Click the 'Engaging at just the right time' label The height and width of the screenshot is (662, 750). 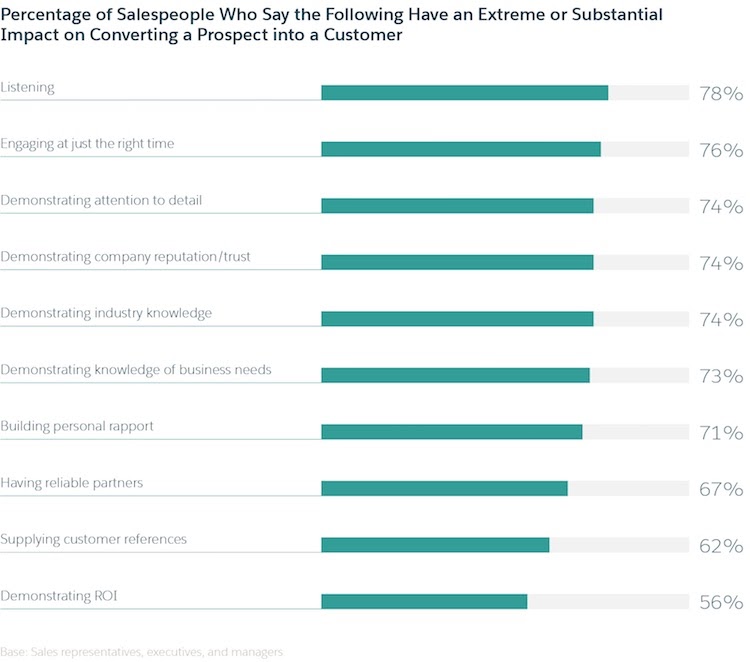pyautogui.click(x=87, y=144)
